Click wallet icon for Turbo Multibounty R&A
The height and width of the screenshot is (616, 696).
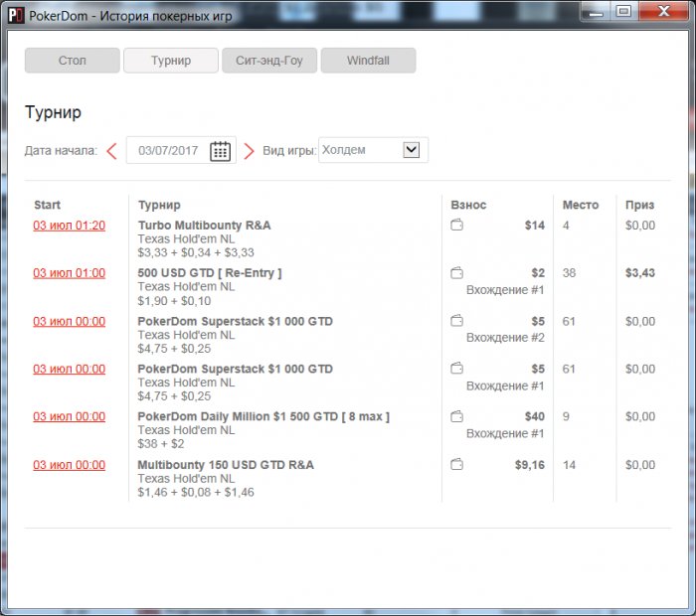pos(456,225)
